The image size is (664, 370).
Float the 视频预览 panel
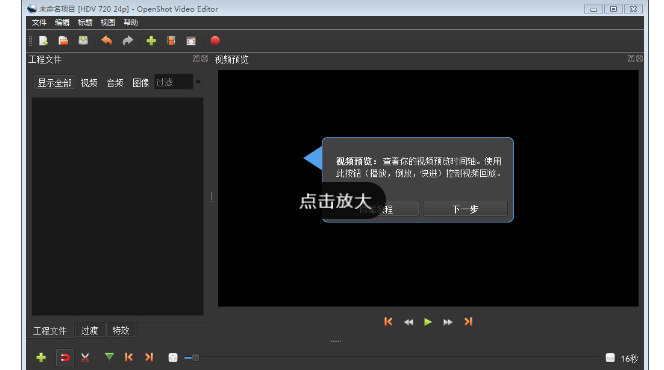click(631, 59)
